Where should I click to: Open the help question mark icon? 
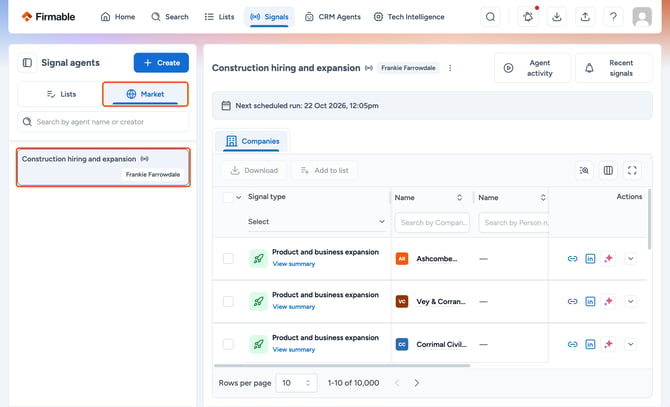click(613, 17)
